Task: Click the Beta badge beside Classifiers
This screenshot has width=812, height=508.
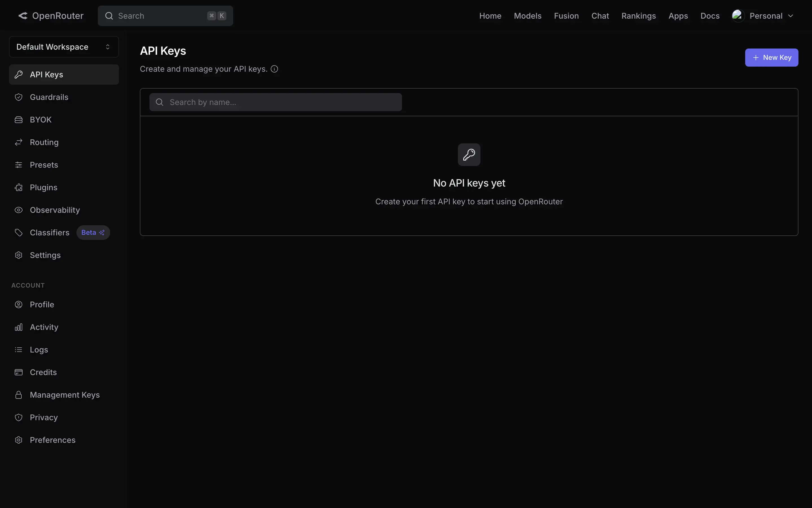Action: [93, 233]
